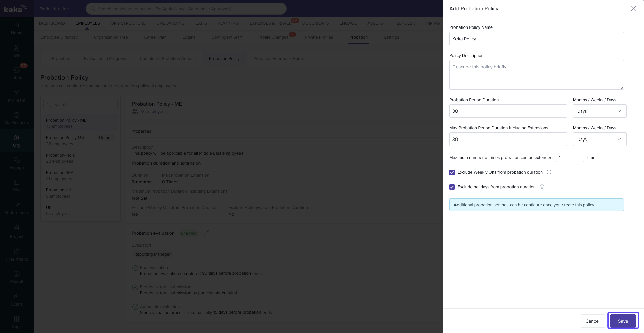Click the Cancel button
The height and width of the screenshot is (333, 644).
click(592, 321)
